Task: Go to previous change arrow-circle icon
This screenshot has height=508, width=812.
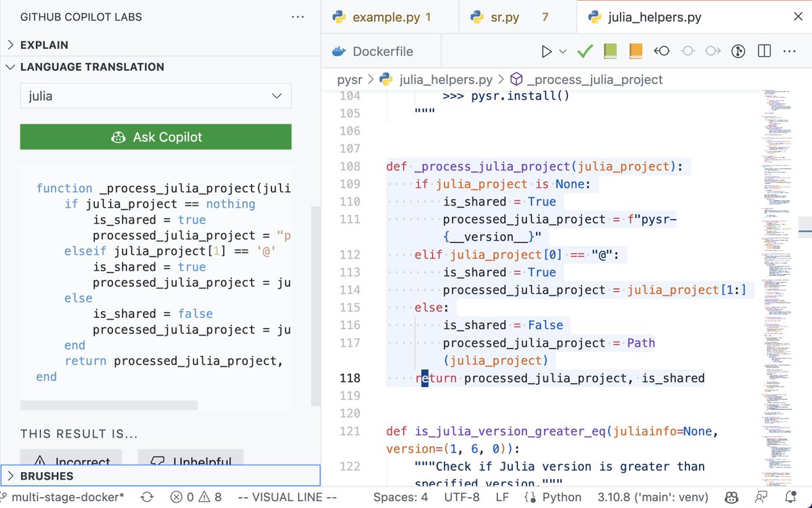Action: point(662,51)
